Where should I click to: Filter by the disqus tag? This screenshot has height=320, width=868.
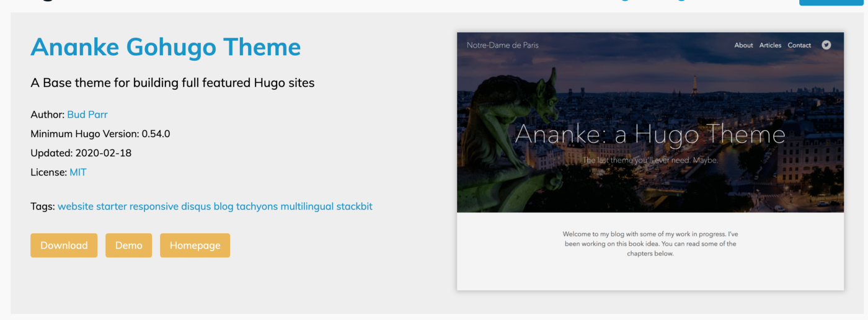pyautogui.click(x=196, y=206)
